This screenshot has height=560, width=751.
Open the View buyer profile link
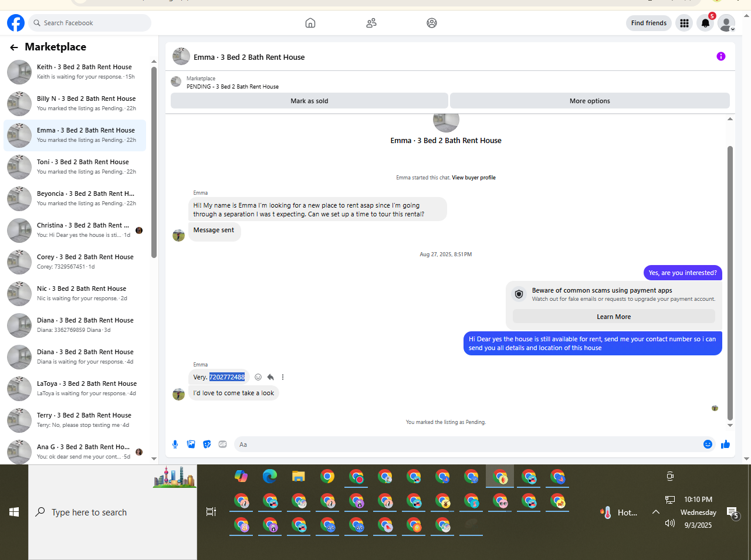tap(473, 178)
